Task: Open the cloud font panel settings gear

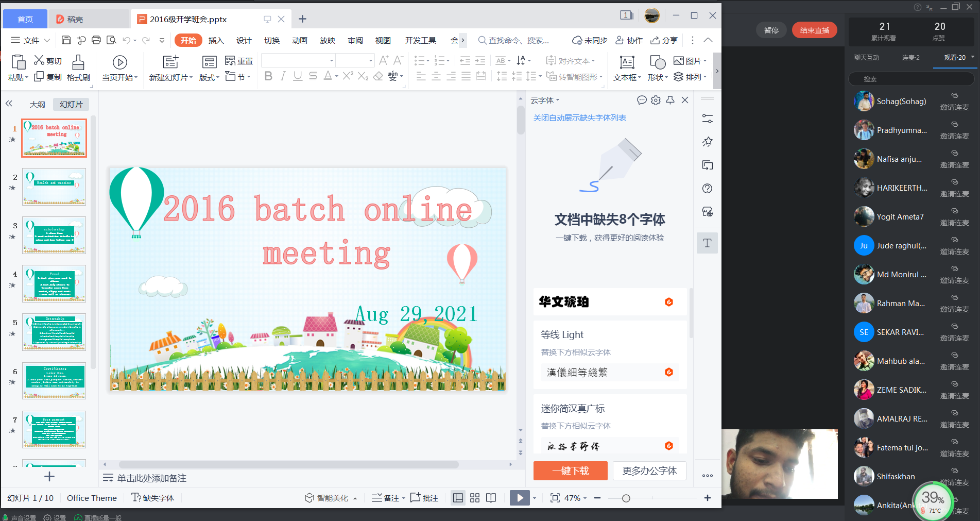Action: tap(656, 100)
